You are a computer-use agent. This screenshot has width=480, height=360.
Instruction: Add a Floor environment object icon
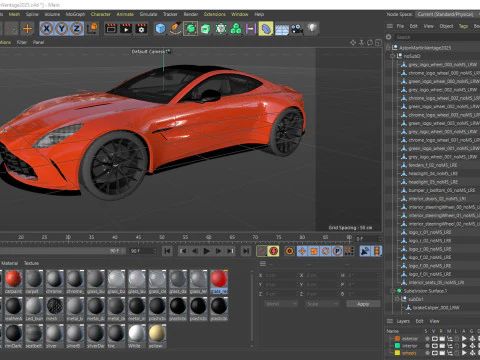[282, 29]
